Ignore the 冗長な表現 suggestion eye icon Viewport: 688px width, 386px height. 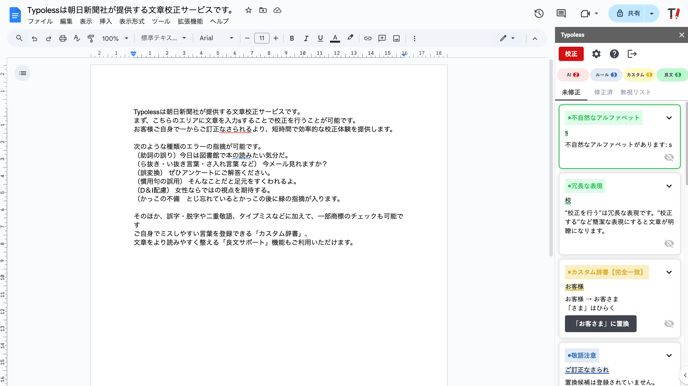(x=669, y=243)
